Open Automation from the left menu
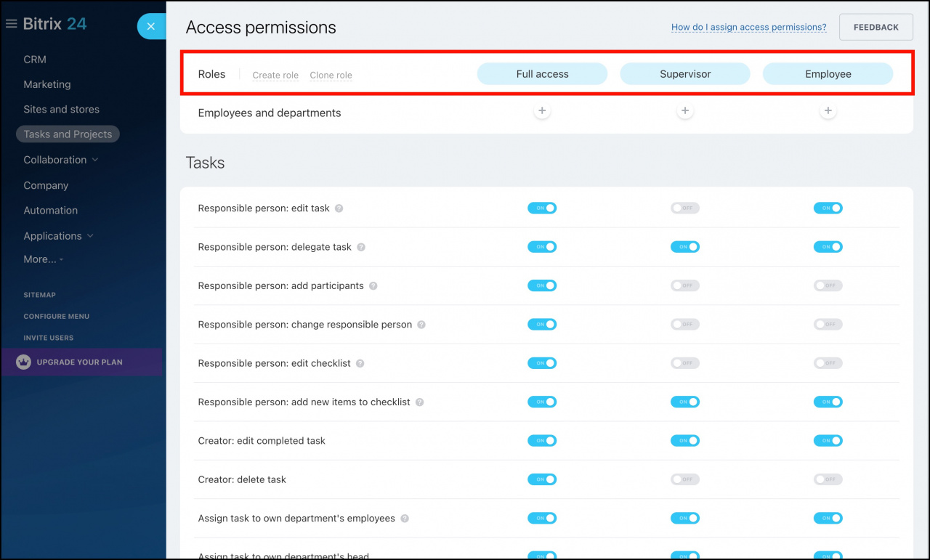Screen dimensions: 930x560 (50, 211)
